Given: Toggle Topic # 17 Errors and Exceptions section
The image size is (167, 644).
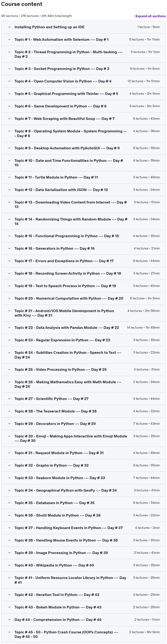Looking at the screenshot, I should [x=83, y=261].
